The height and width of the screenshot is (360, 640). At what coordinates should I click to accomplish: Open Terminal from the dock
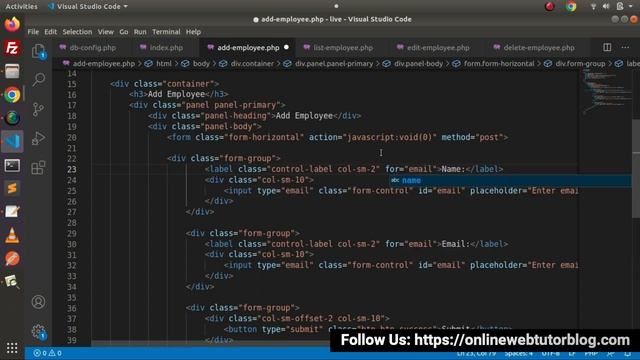click(x=12, y=165)
